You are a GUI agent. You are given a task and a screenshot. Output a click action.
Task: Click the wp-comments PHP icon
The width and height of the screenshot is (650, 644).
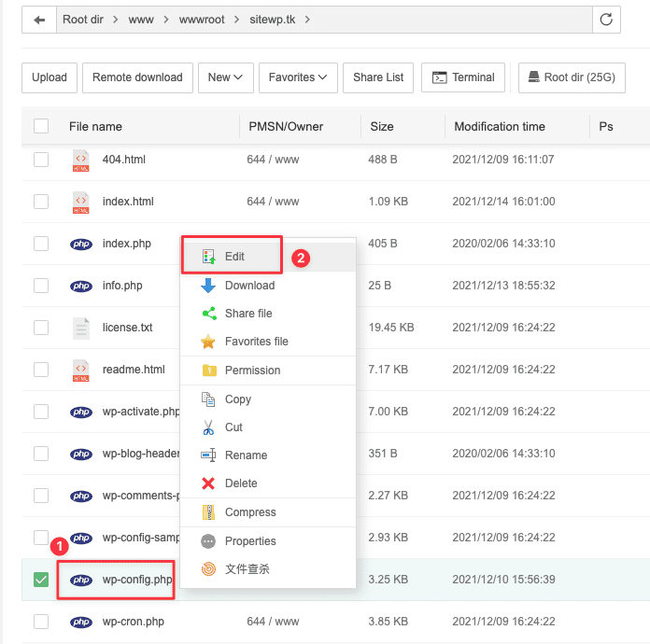[81, 496]
